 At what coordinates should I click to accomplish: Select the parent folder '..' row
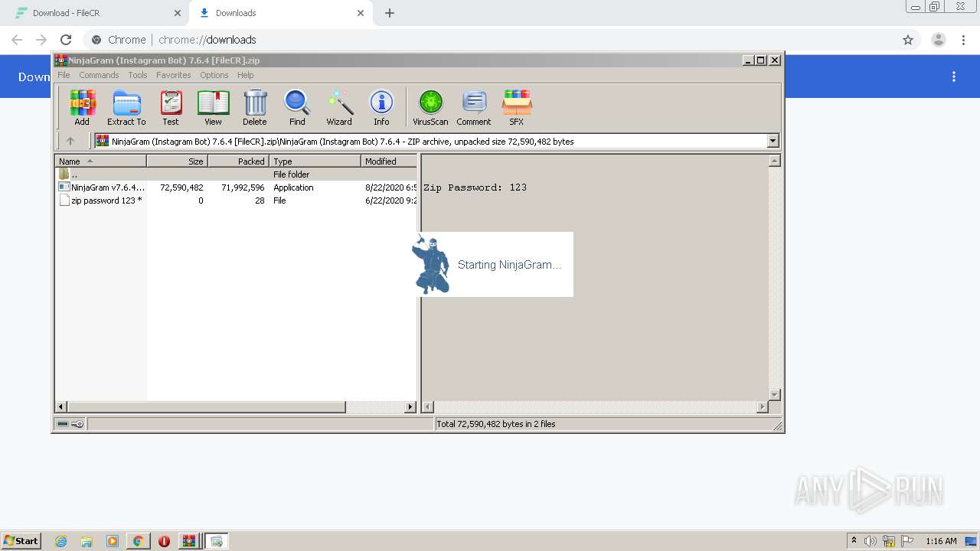(237, 174)
